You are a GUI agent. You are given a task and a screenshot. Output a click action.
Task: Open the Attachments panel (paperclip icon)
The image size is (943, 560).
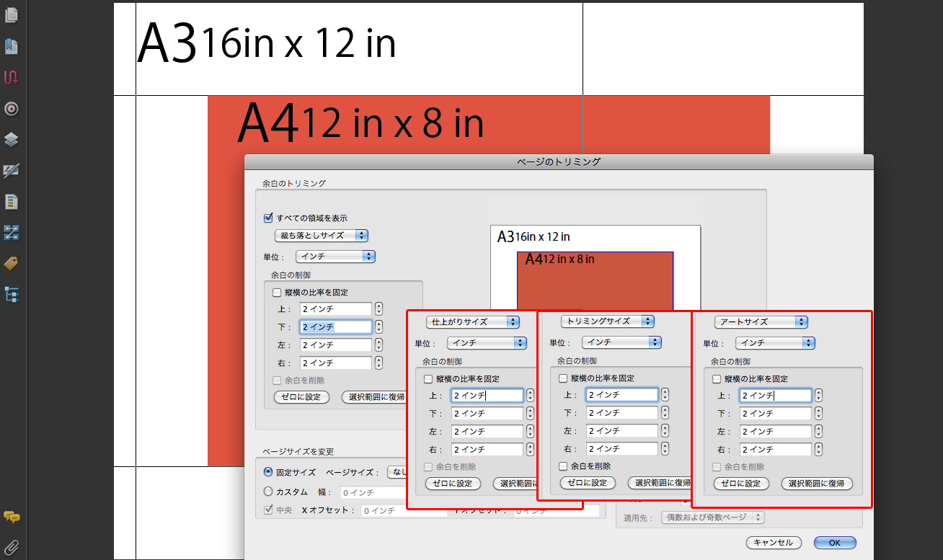pyautogui.click(x=12, y=546)
